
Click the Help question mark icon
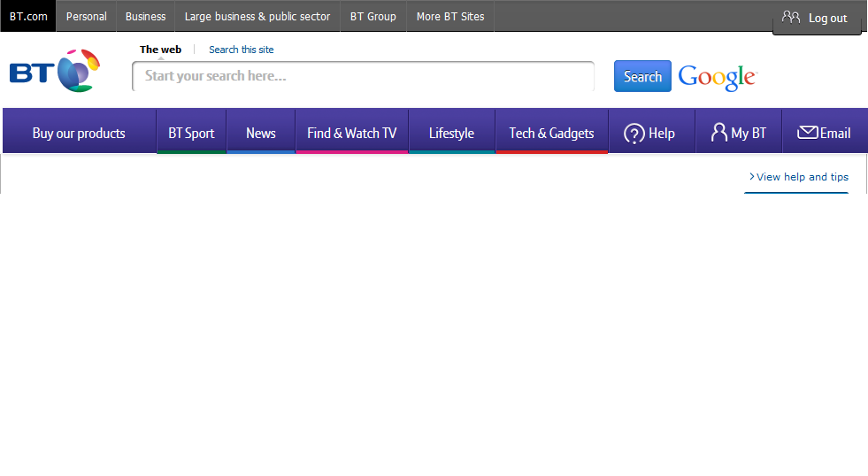click(x=634, y=134)
